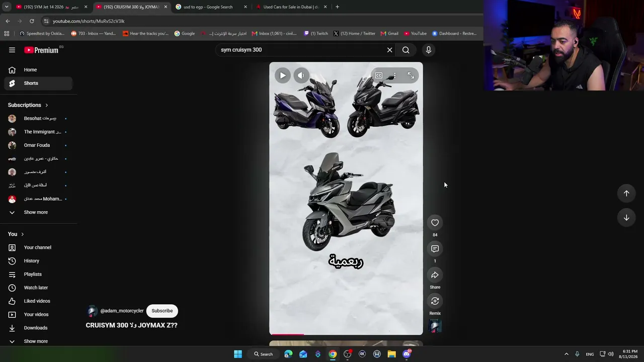Image resolution: width=644 pixels, height=362 pixels.
Task: Go to the previous Short
Action: coord(626,194)
